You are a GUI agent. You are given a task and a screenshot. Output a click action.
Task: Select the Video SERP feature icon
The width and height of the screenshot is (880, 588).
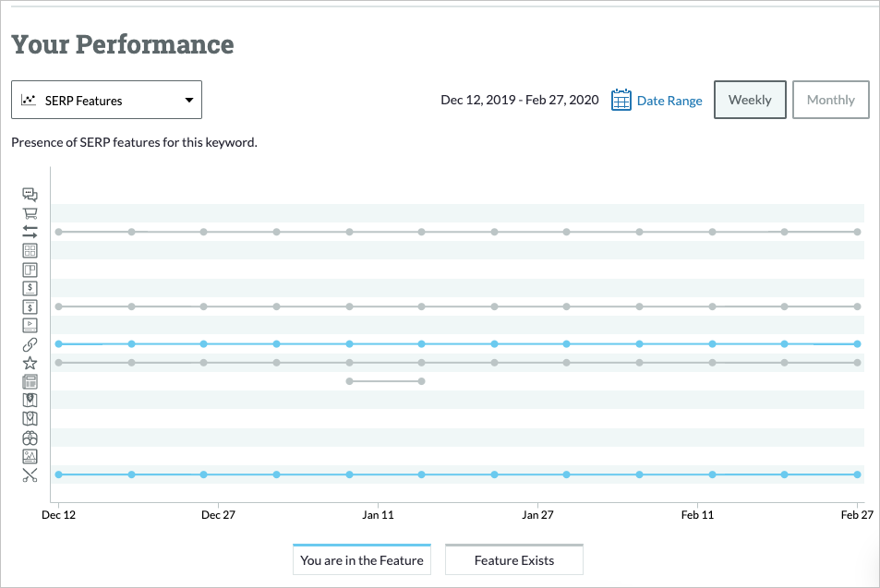click(30, 325)
